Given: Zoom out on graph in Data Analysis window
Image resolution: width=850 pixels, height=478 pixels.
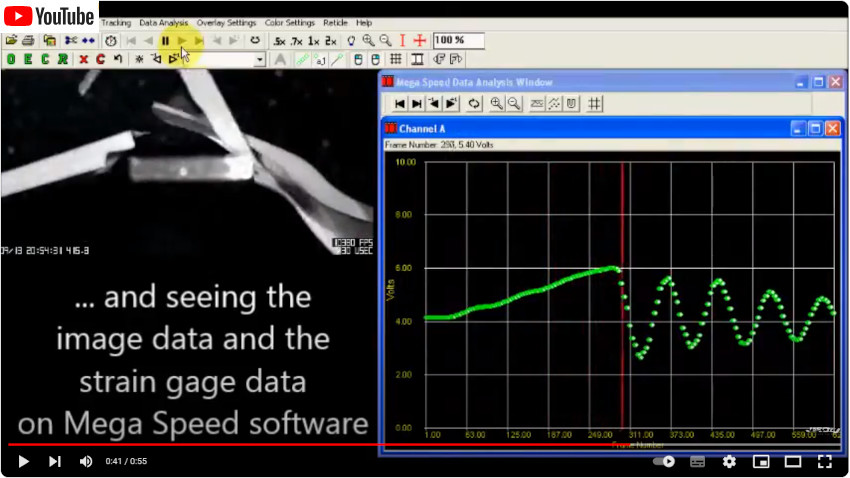Looking at the screenshot, I should (x=513, y=104).
